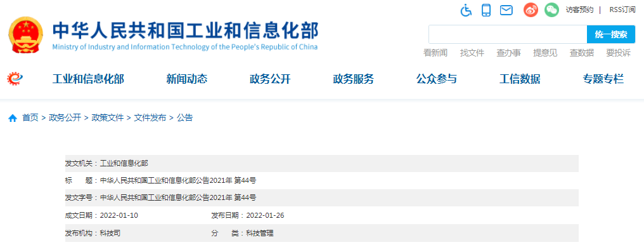
Task: Go to 政策文件 in breadcrumb
Action: (x=108, y=118)
